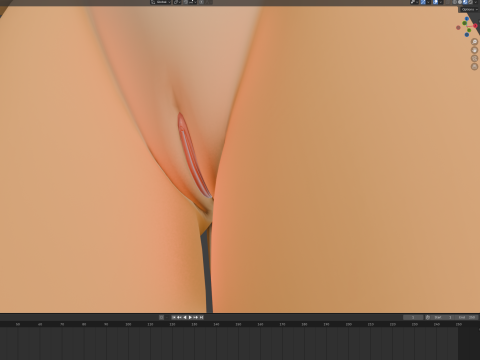Toggle the camera view button
The image size is (480, 360).
coord(474,58)
